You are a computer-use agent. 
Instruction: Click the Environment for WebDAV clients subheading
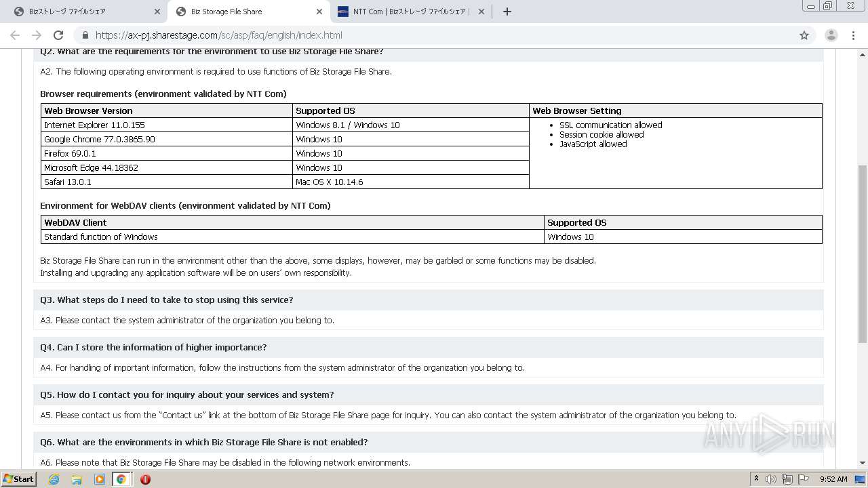coord(185,205)
